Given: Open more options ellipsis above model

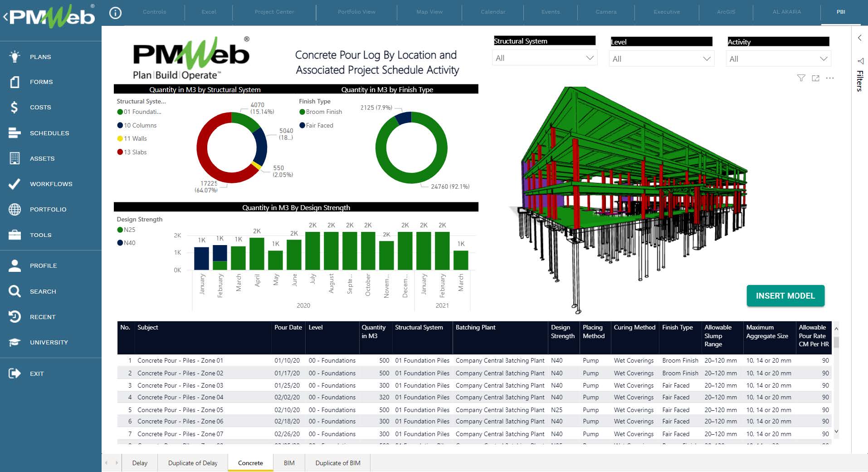Looking at the screenshot, I should point(830,78).
